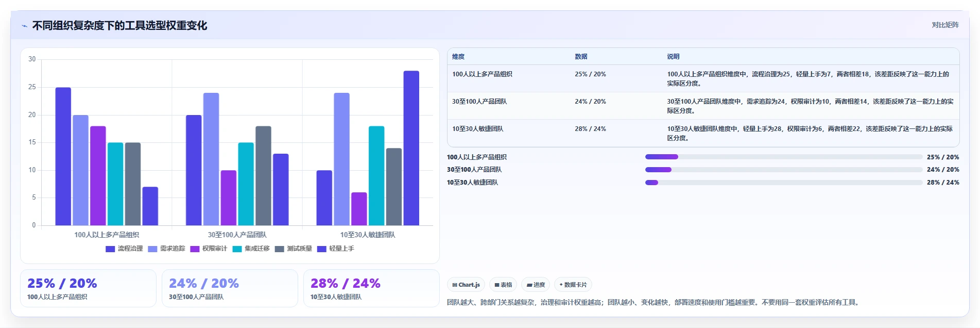Hide the 测试质量 legend series
The width and height of the screenshot is (980, 328).
[294, 249]
